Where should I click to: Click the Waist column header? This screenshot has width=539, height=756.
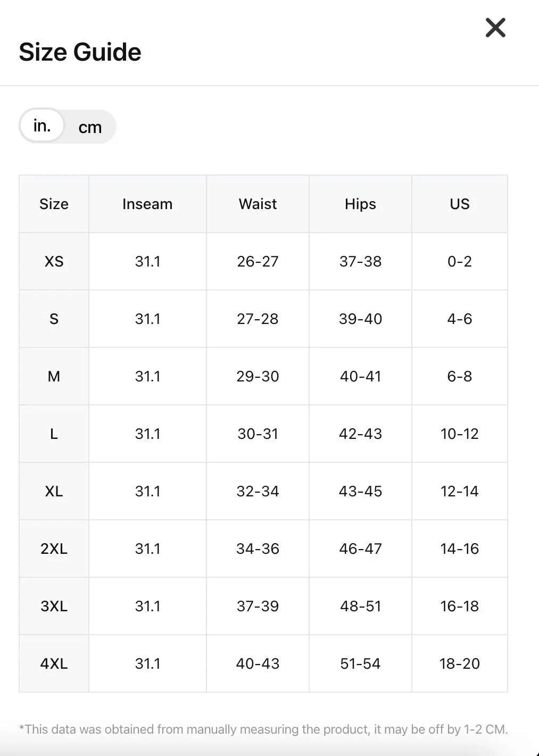(x=258, y=204)
